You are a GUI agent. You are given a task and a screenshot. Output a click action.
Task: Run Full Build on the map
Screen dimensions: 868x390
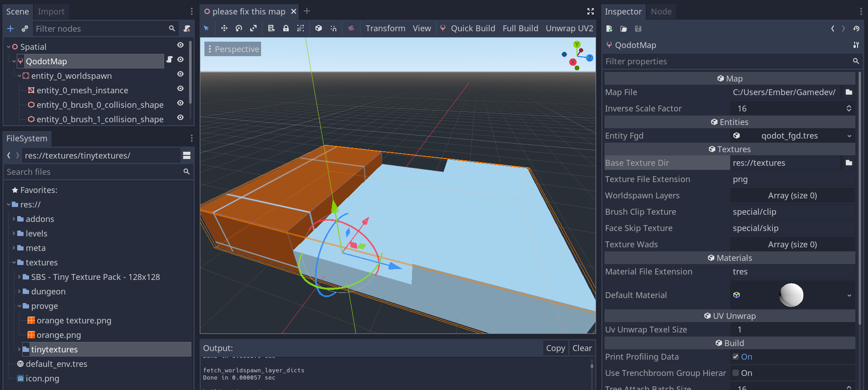click(520, 28)
